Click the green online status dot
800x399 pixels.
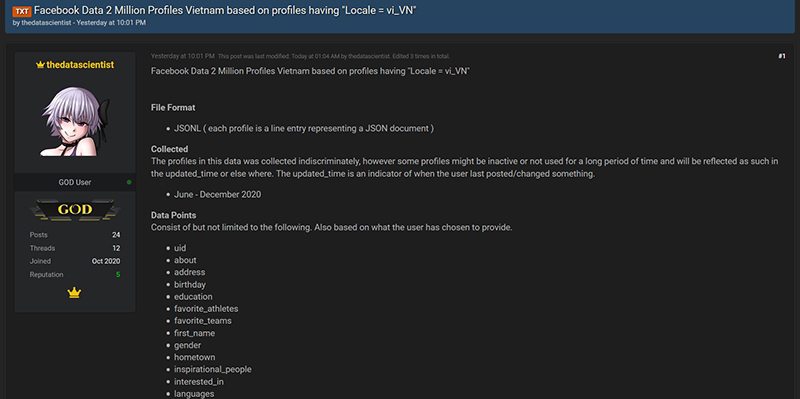point(129,182)
